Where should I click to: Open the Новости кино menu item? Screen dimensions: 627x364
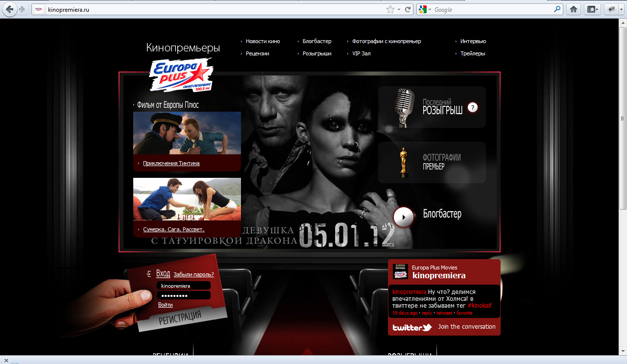[x=263, y=41]
